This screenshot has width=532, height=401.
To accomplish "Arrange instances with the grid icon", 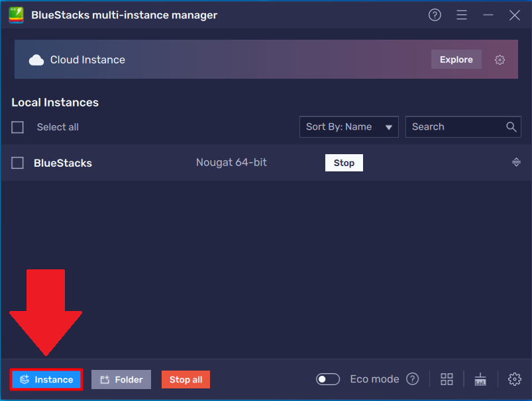I will point(447,379).
